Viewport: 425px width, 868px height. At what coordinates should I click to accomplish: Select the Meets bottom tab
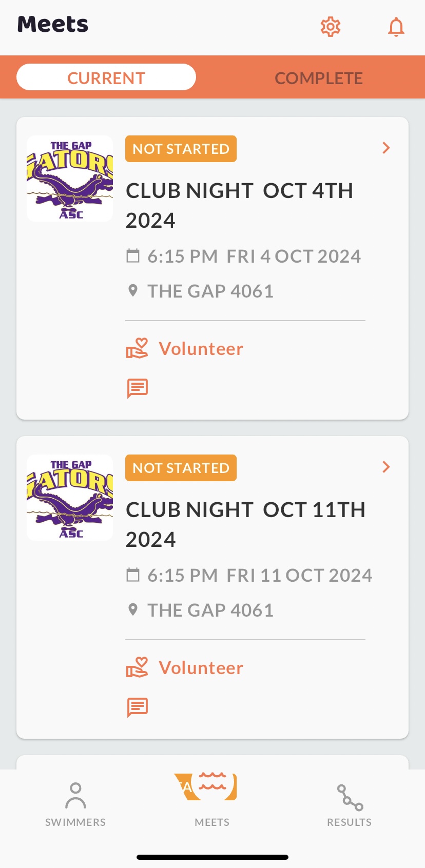[x=212, y=801]
